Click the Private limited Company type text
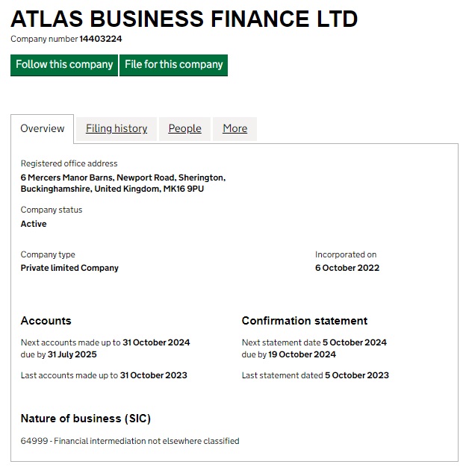Viewport: 469px width, 476px height. 69,268
